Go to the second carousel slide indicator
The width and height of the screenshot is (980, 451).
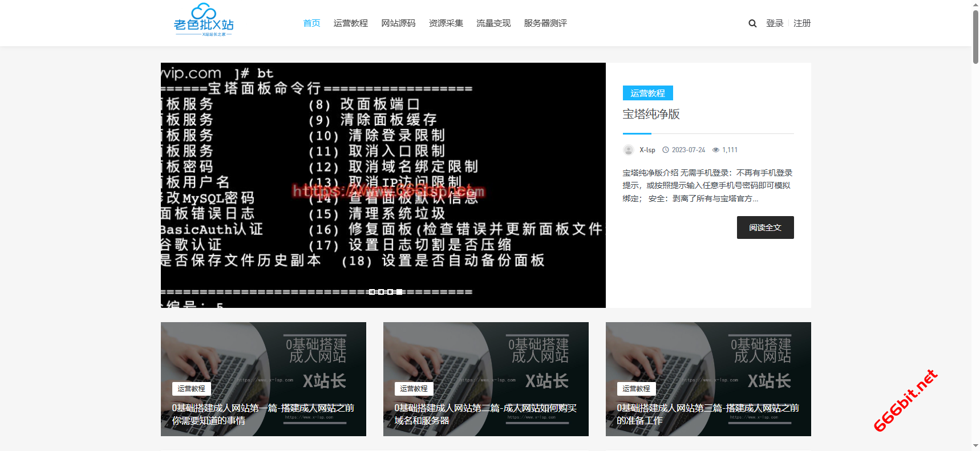point(381,292)
